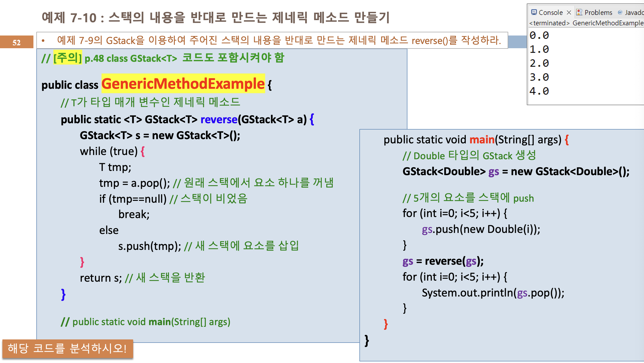The width and height of the screenshot is (644, 363).
Task: Click the Problems tab icon
Action: 579,12
